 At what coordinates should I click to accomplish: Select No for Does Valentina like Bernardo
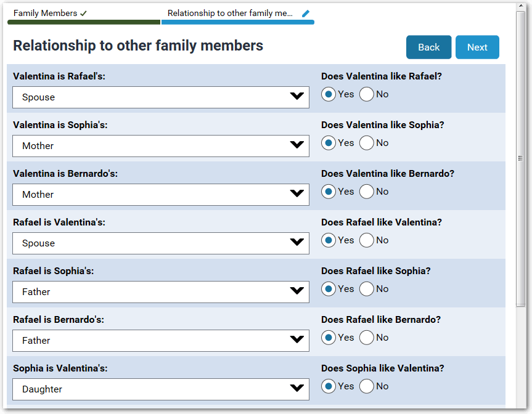[x=367, y=191]
